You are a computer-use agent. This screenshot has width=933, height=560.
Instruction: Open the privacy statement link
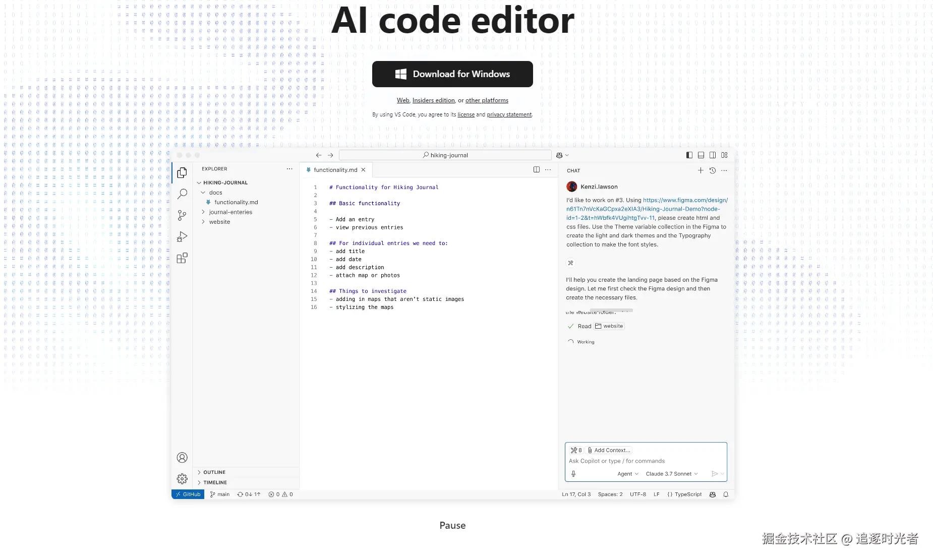(509, 114)
